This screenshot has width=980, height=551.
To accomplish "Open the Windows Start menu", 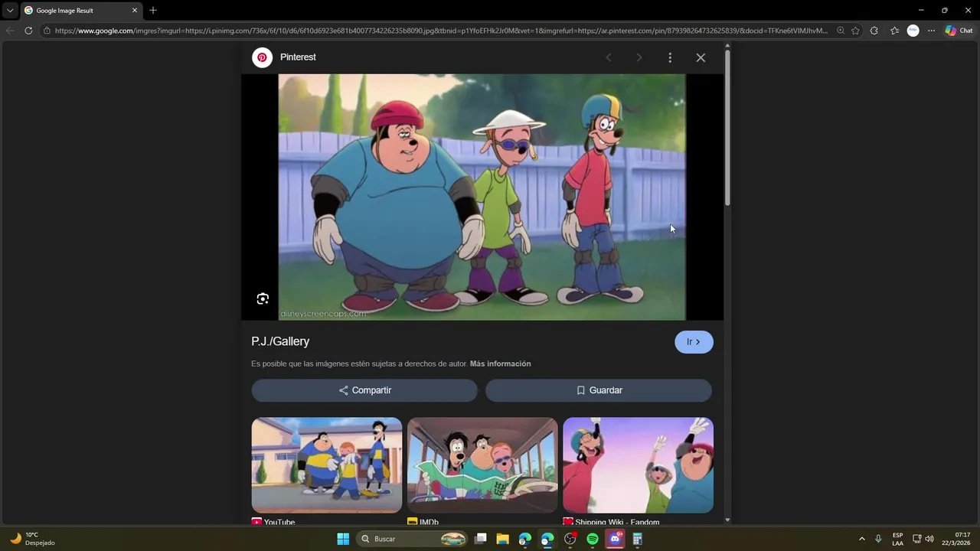I will point(343,539).
